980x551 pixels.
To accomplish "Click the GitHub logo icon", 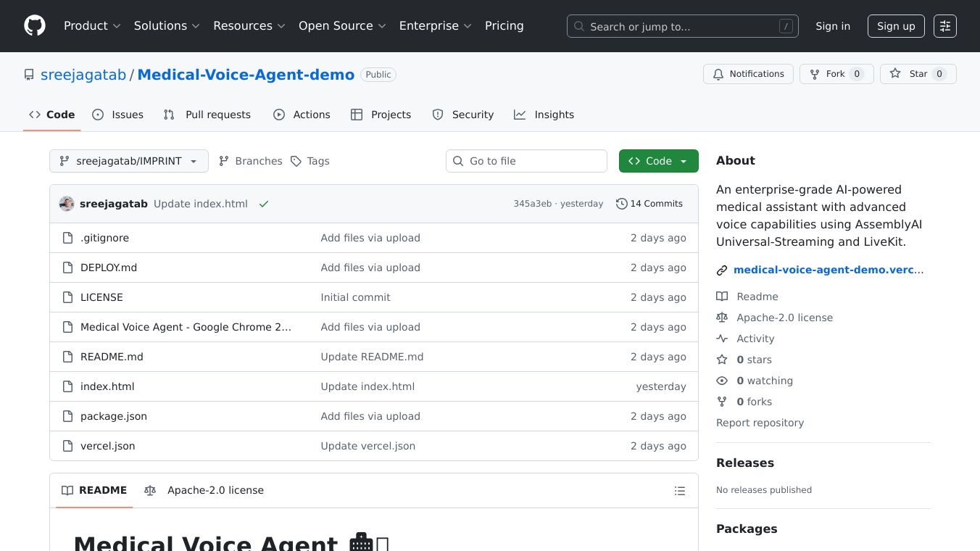I will pyautogui.click(x=35, y=26).
